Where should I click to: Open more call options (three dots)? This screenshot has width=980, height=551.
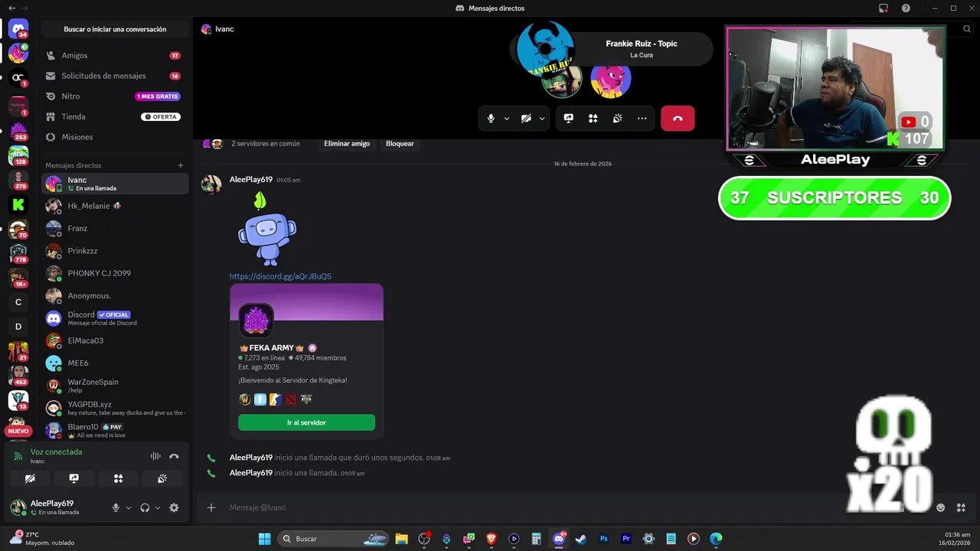pyautogui.click(x=642, y=119)
